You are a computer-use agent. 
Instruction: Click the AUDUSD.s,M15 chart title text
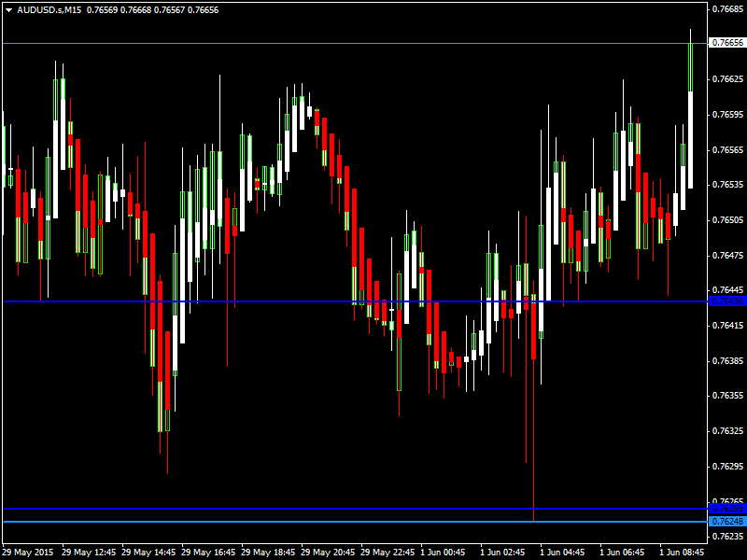click(x=45, y=9)
